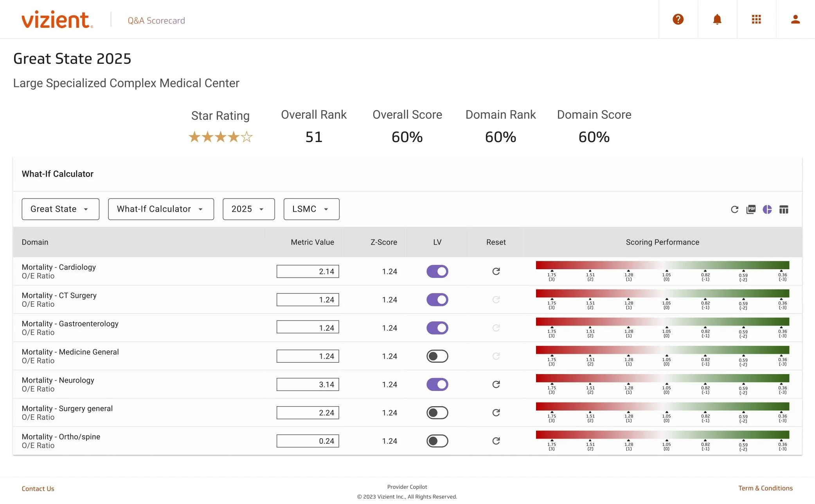815x504 pixels.
Task: Switch to the table layout view
Action: 784,209
